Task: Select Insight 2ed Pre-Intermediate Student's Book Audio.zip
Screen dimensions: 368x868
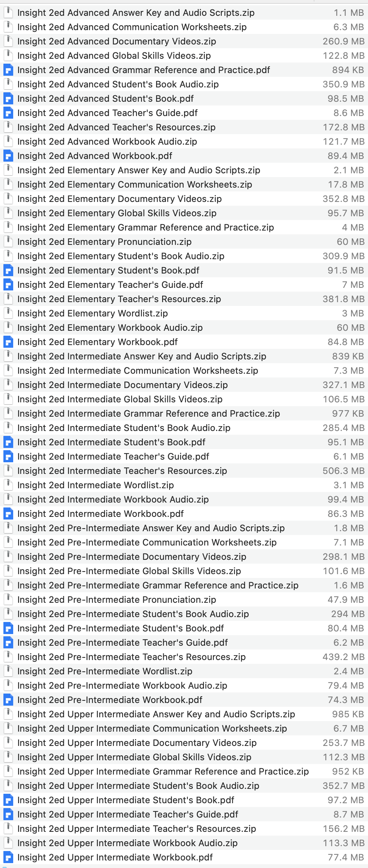Action: coord(184,614)
